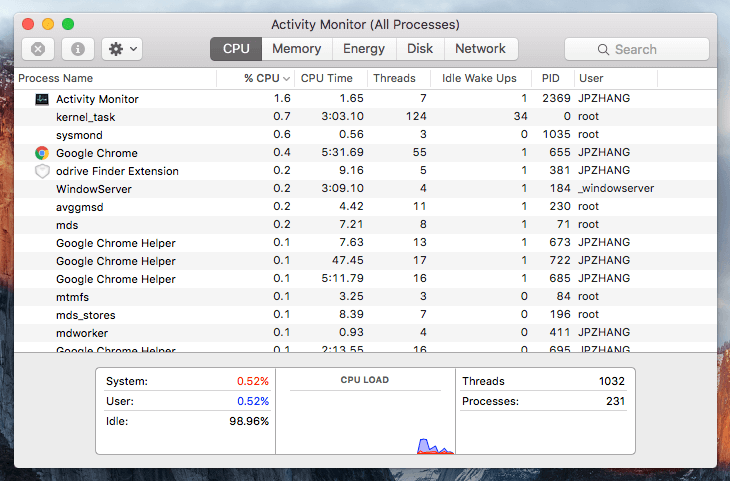Select the sysmond process row

click(365, 135)
